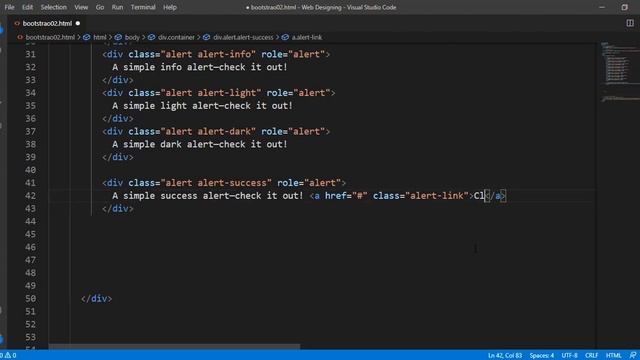Select the bootstrao02.html editor tab
This screenshot has width=640, height=360.
(47, 23)
